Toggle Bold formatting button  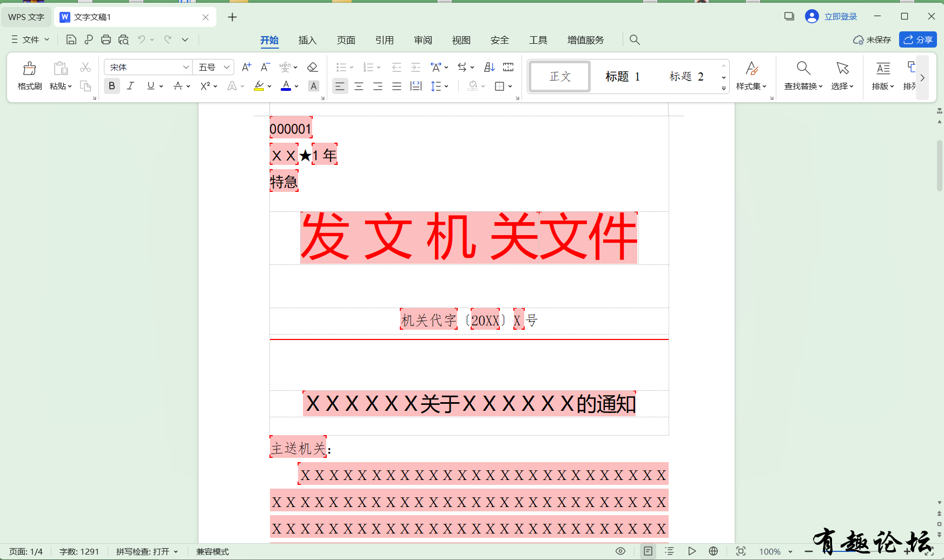click(112, 86)
